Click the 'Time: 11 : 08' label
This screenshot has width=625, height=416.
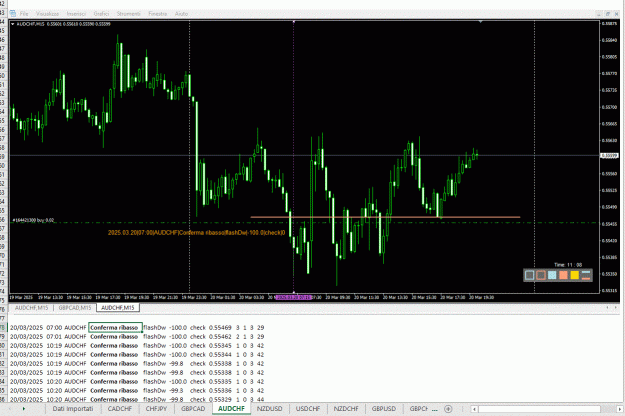(x=568, y=265)
